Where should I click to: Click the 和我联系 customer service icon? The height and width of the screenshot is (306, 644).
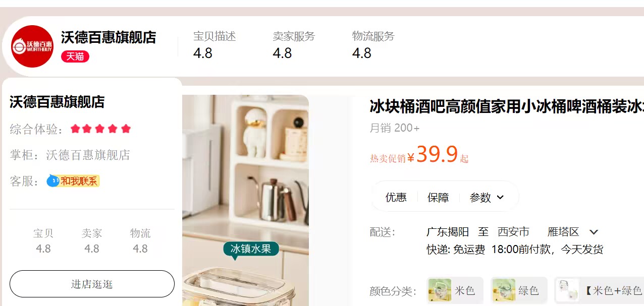click(x=73, y=180)
